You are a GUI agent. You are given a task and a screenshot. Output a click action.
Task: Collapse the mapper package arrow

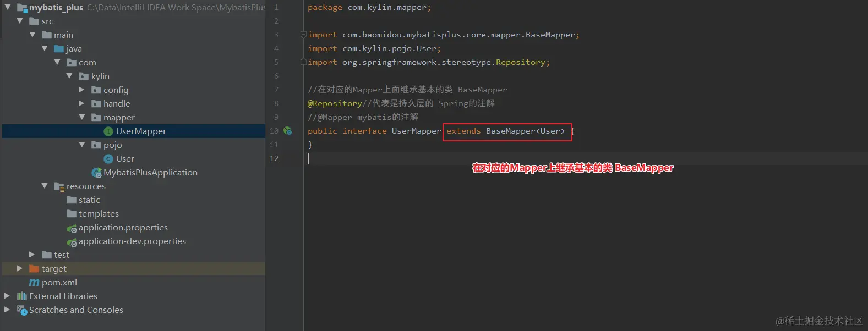click(x=82, y=117)
